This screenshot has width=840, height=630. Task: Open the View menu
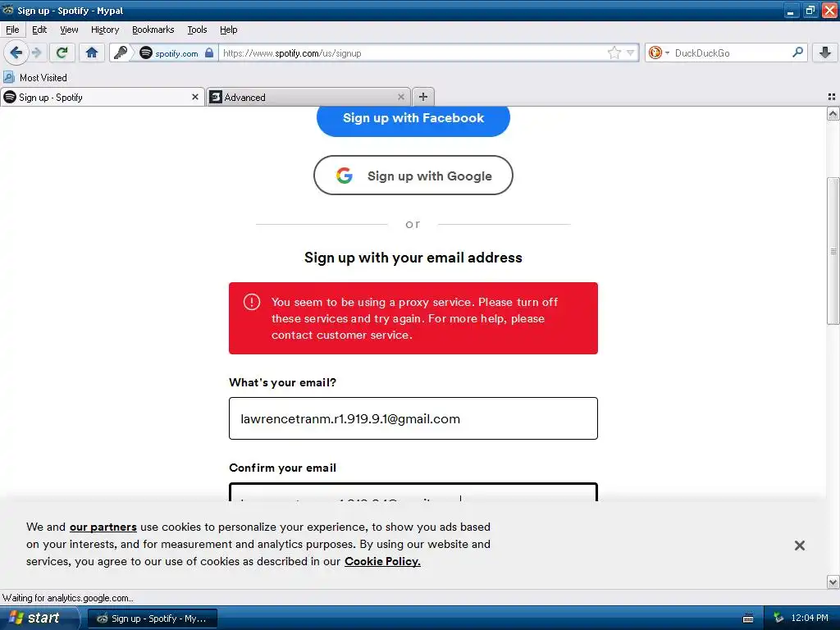pos(69,30)
